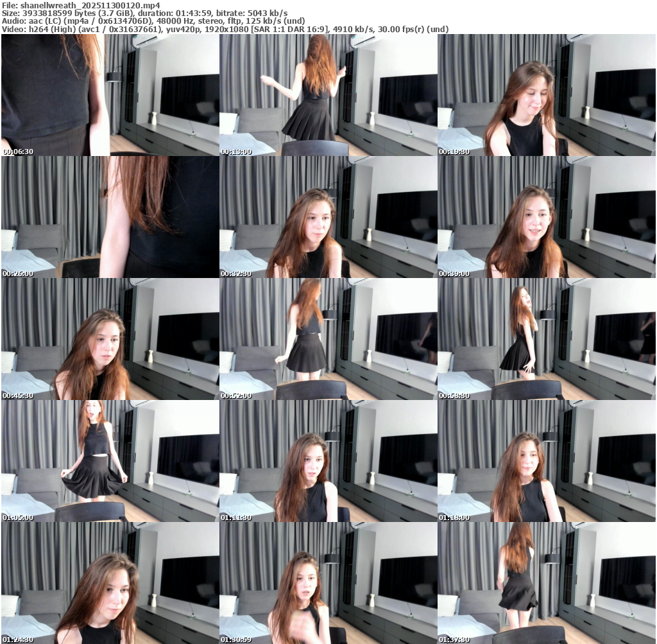This screenshot has width=657, height=644.
Task: Click the Video codec info line
Action: point(225,29)
